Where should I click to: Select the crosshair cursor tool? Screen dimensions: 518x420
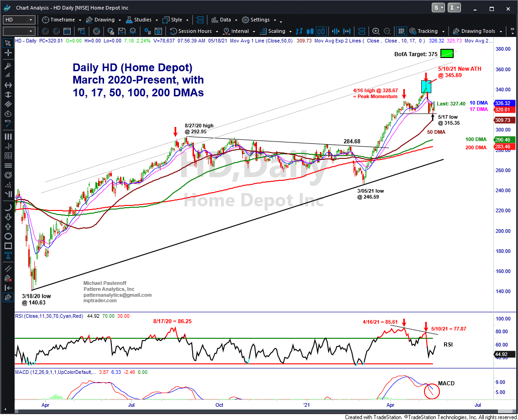8,52
